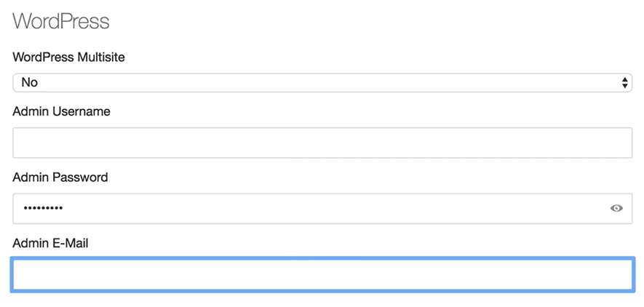Click the "Admin E-Mail" label text
Screen dimensions: 644x307
50,243
